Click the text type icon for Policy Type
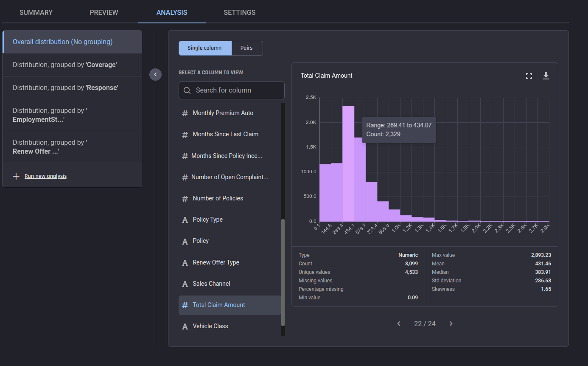Image resolution: width=588 pixels, height=366 pixels. click(185, 220)
